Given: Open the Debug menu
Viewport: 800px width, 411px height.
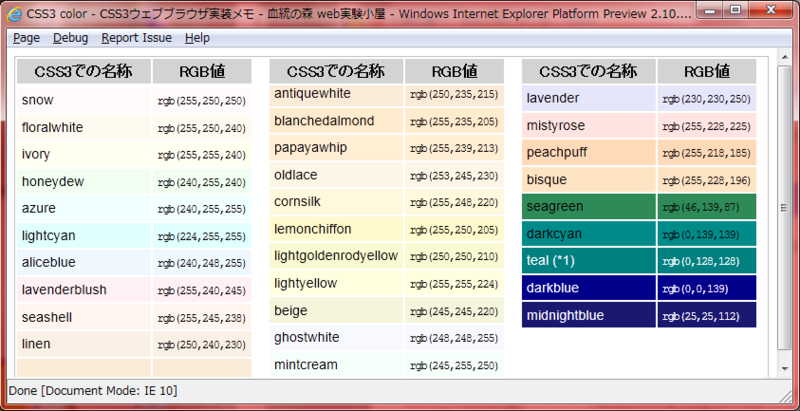Looking at the screenshot, I should (70, 38).
